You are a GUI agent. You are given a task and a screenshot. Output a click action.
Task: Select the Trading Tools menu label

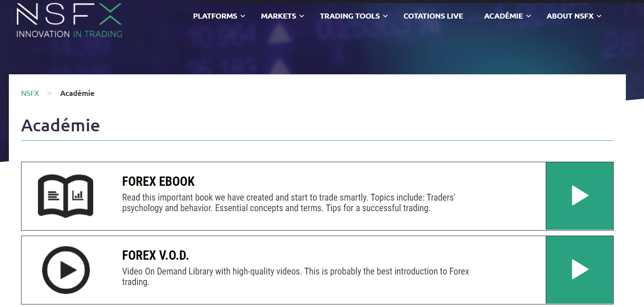350,16
